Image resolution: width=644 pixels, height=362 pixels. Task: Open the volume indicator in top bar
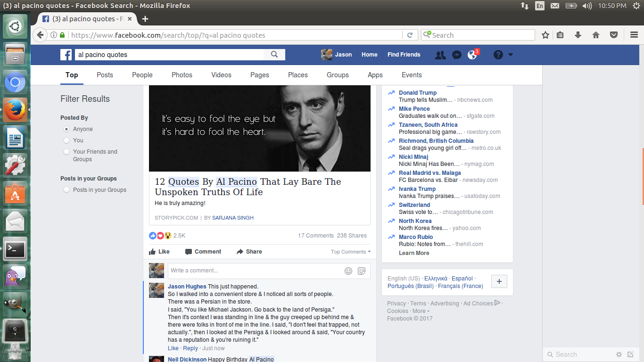587,6
